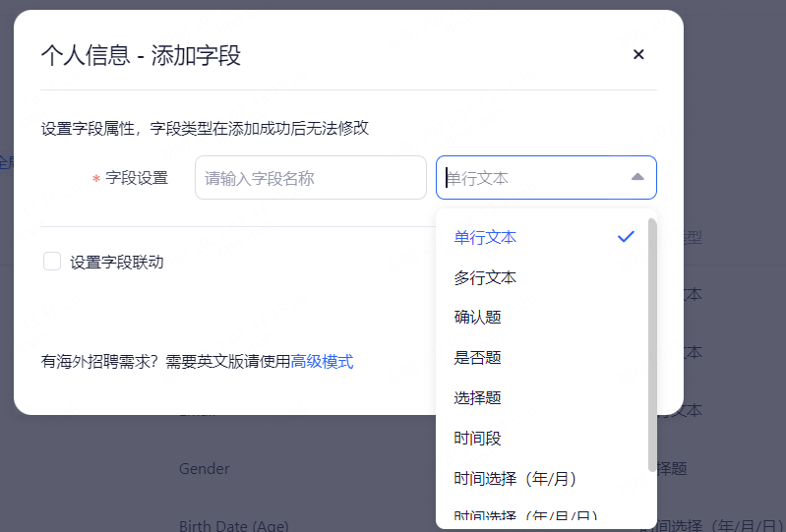This screenshot has height=532, width=786.
Task: Click the required 字段设置 label
Action: [x=136, y=178]
